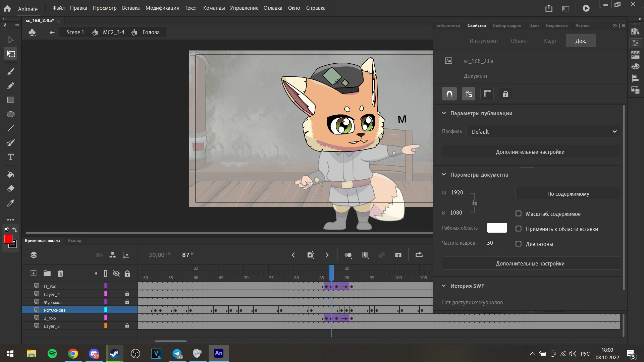Screen dimensions: 644x362
Task: Select the РотОснова layer
Action: click(x=55, y=310)
